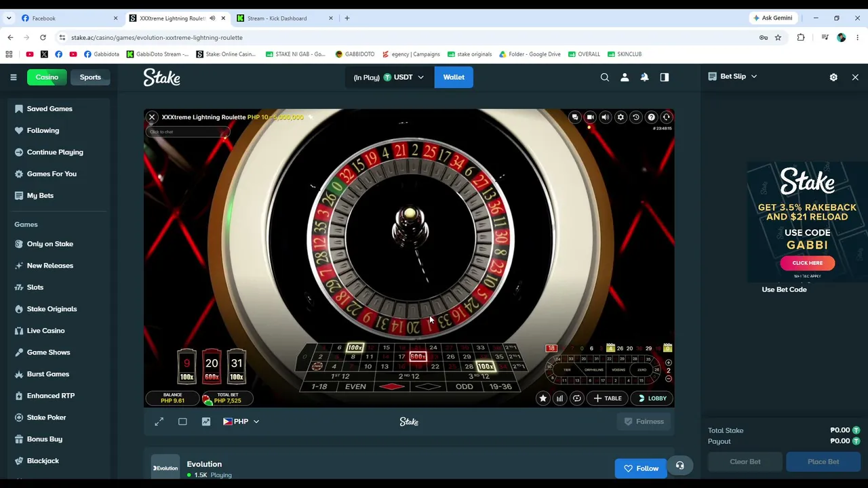The image size is (868, 488).
Task: Switch to the Sports tab
Action: coord(90,77)
